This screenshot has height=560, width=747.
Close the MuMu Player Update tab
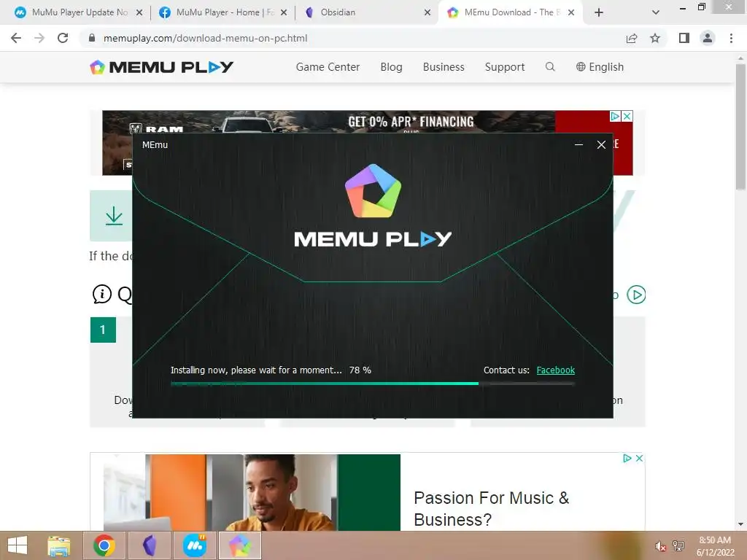(x=139, y=12)
